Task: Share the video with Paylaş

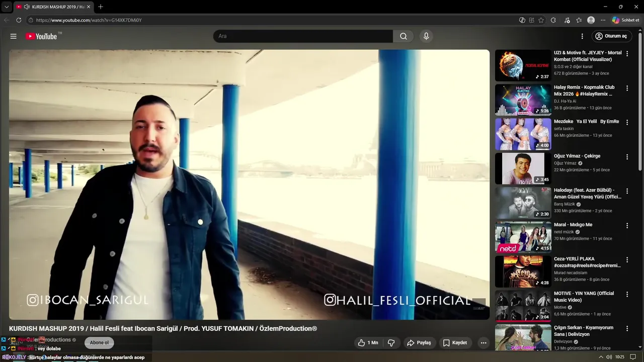Action: coord(419,343)
